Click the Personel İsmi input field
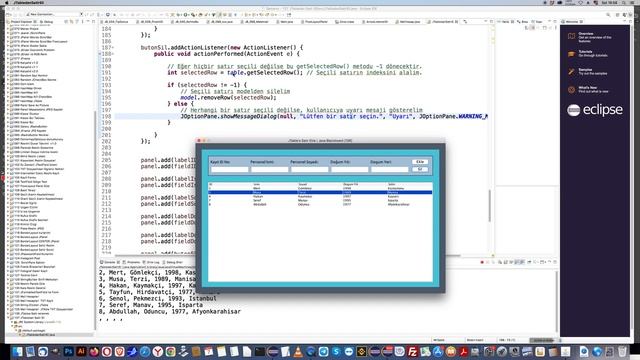Image resolution: width=640 pixels, height=360 pixels. tap(269, 169)
